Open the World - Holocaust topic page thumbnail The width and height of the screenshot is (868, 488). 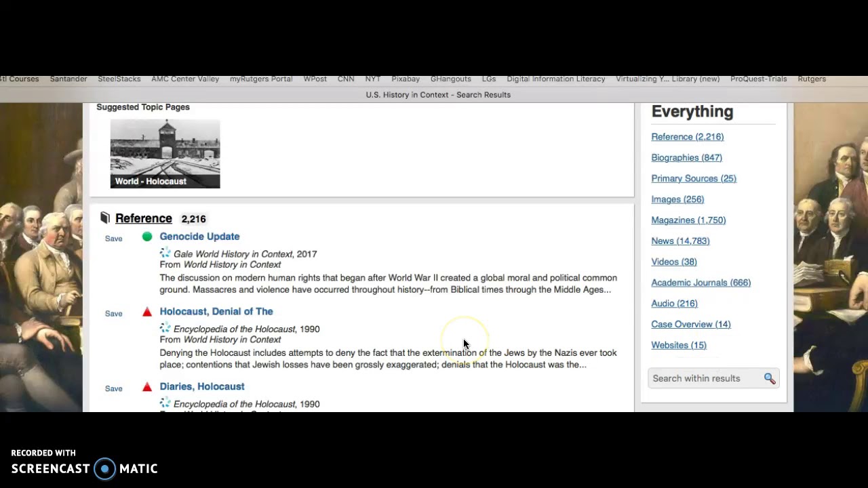165,154
